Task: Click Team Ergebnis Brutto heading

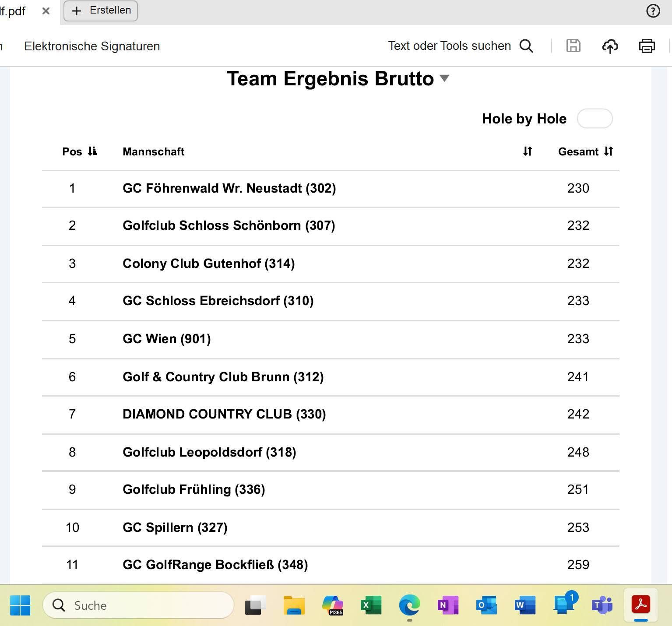Action: pos(331,79)
